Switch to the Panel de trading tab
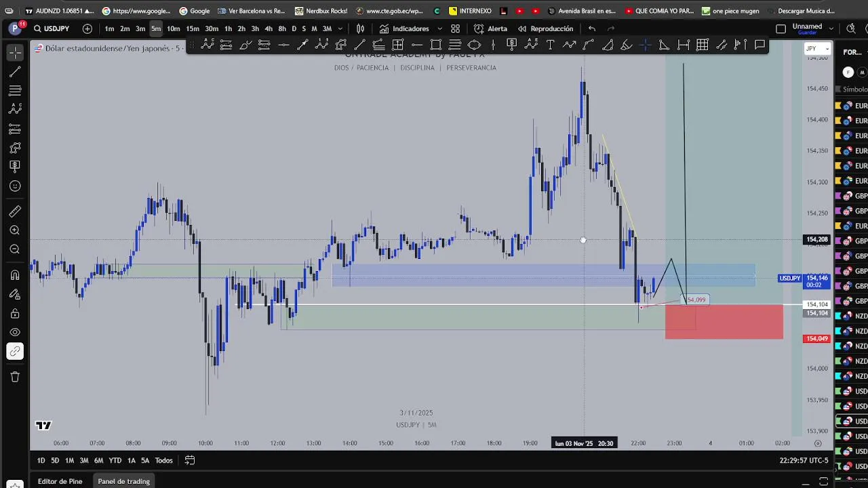 (123, 481)
